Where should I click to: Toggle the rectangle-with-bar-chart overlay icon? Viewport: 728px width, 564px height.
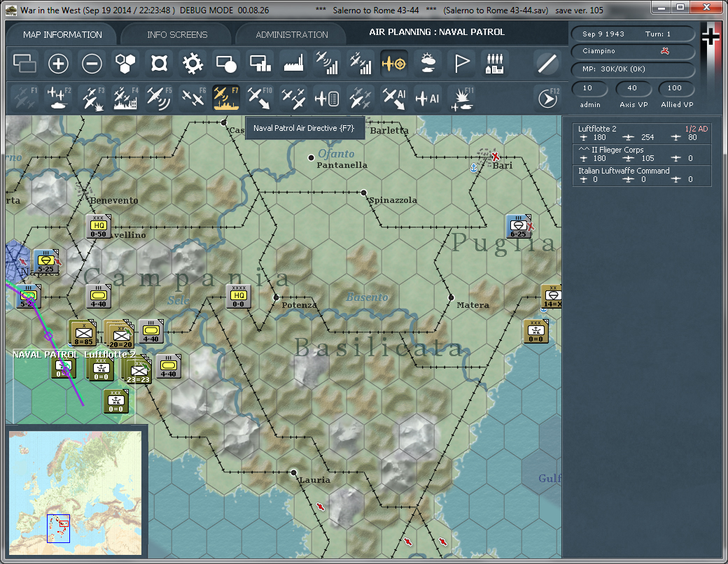pyautogui.click(x=260, y=64)
